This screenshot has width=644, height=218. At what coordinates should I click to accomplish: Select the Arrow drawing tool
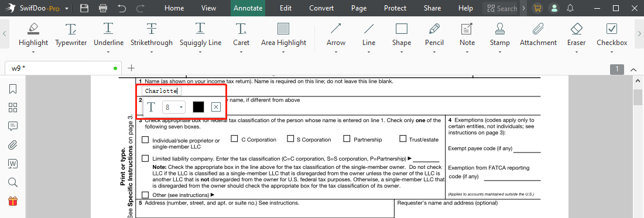(x=336, y=35)
